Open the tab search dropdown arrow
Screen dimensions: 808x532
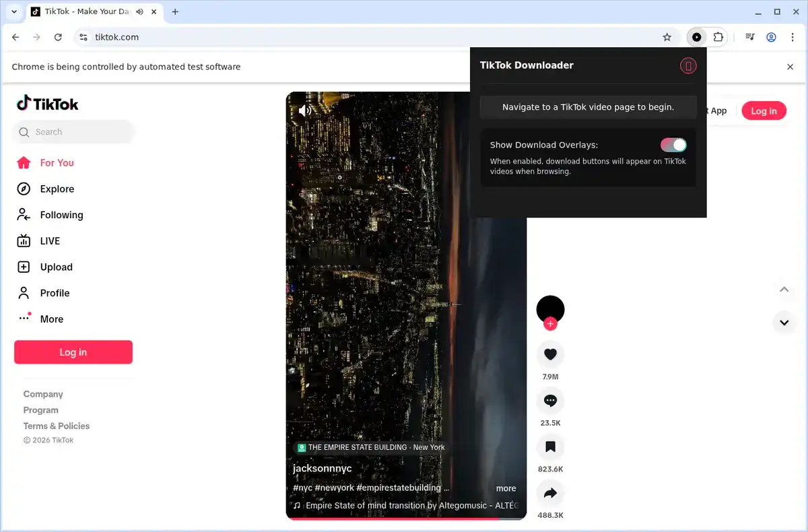tap(14, 12)
